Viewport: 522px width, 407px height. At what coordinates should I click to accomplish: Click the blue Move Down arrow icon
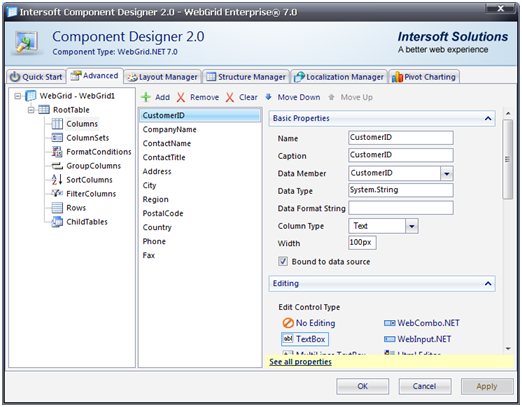click(x=268, y=97)
